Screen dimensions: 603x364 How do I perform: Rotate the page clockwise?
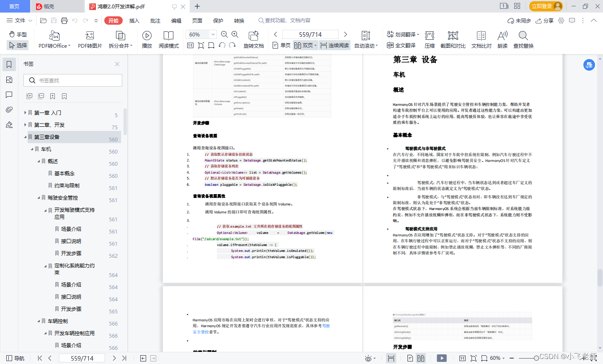pos(232,45)
